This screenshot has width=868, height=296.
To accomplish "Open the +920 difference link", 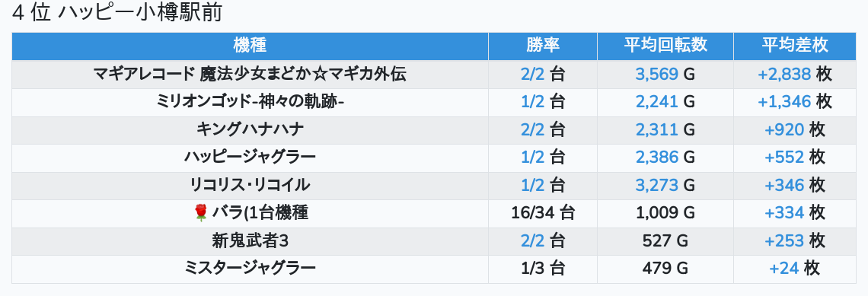I will [783, 130].
